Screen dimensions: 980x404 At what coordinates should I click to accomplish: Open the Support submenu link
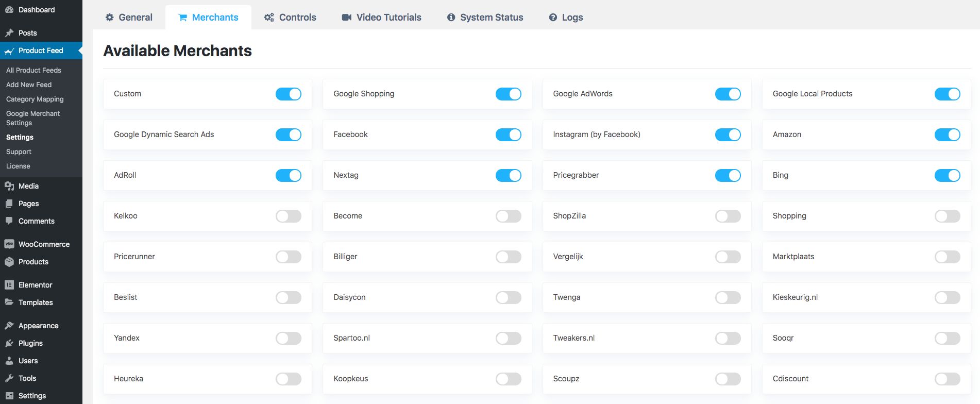coord(19,151)
